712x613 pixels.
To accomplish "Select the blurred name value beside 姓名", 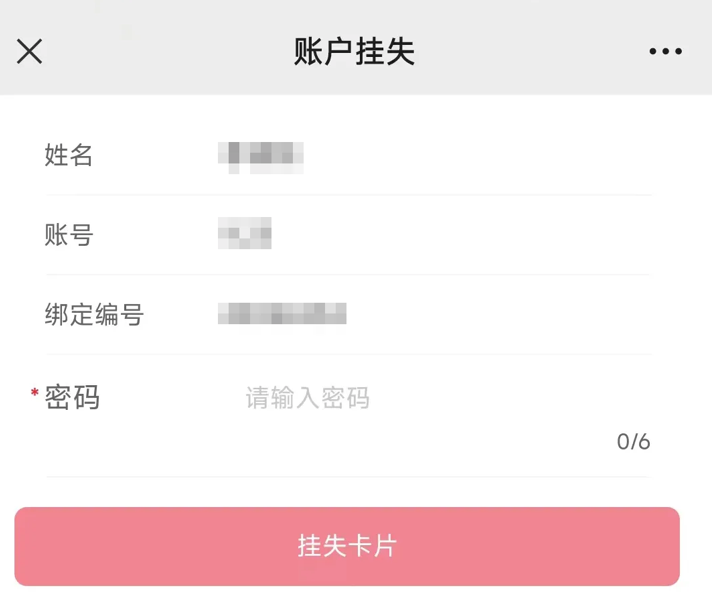I will click(x=261, y=155).
